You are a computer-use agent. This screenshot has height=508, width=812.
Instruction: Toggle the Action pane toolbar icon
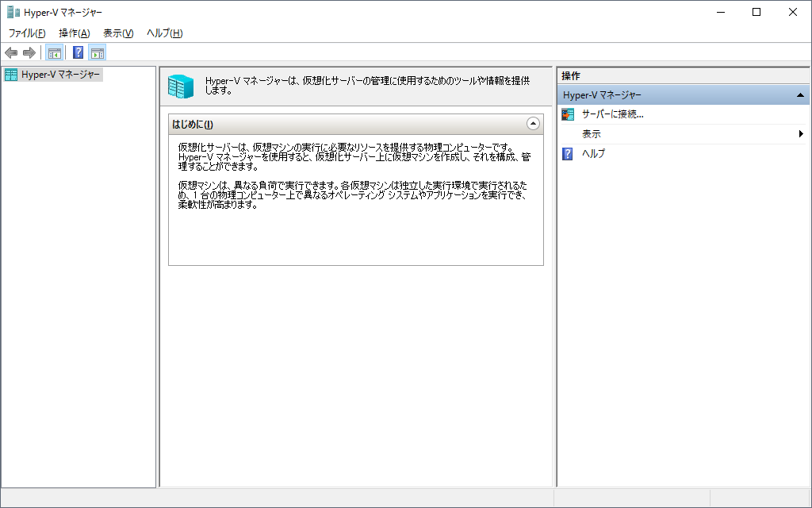(x=98, y=52)
